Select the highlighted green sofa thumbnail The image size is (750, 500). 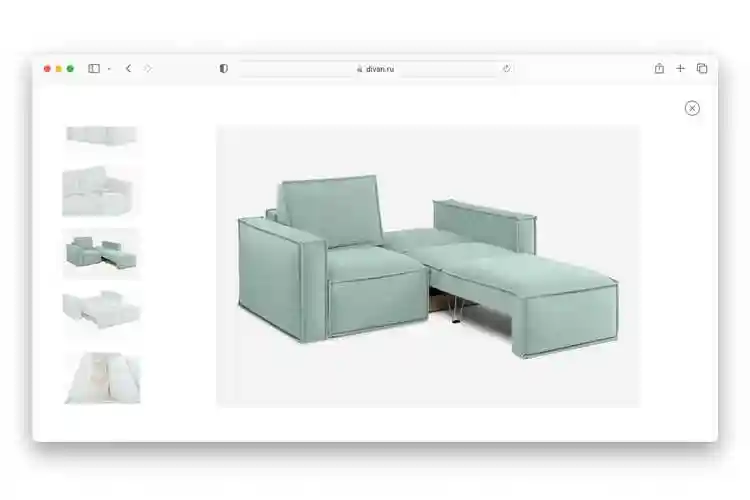point(102,254)
